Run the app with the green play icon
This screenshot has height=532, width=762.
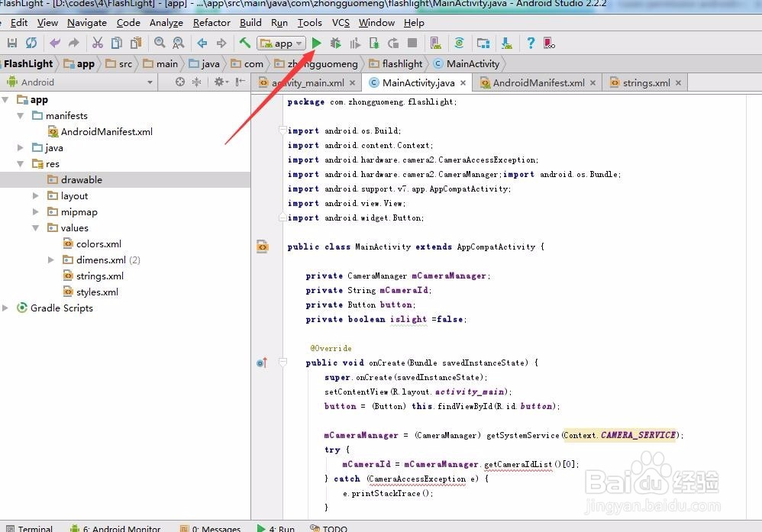click(316, 43)
